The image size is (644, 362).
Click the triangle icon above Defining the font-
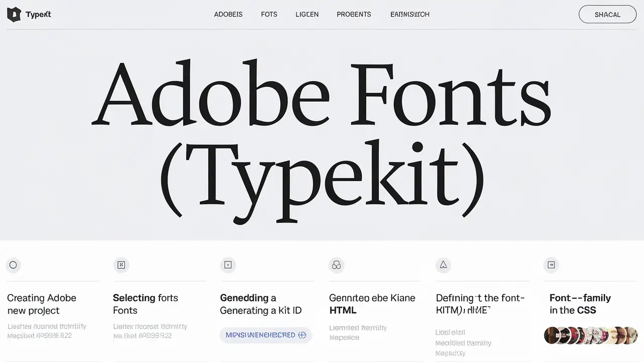(443, 264)
